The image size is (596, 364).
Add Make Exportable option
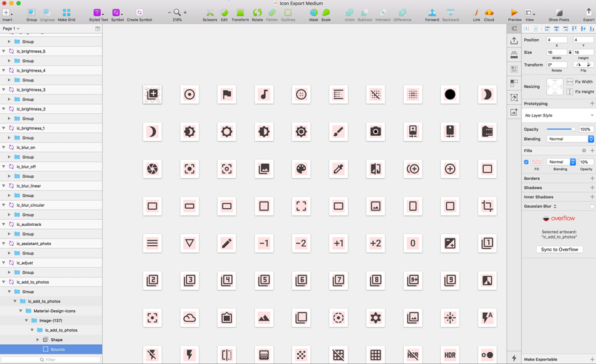(592, 360)
